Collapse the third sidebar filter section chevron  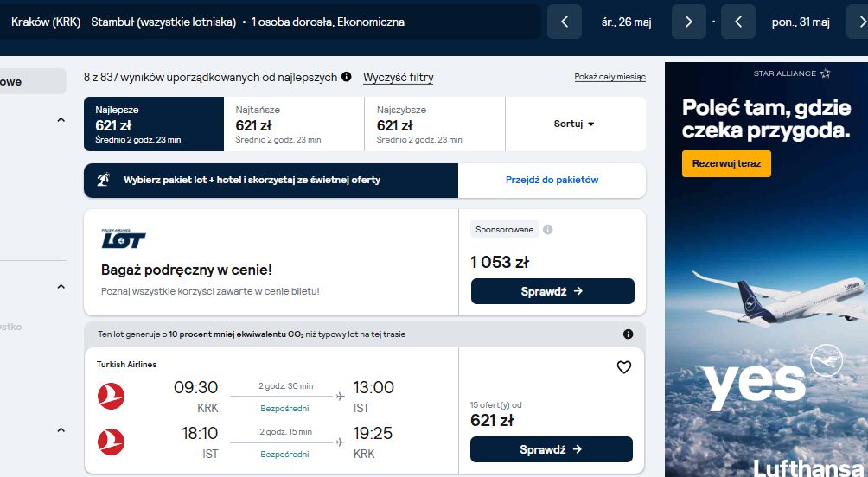coord(61,430)
